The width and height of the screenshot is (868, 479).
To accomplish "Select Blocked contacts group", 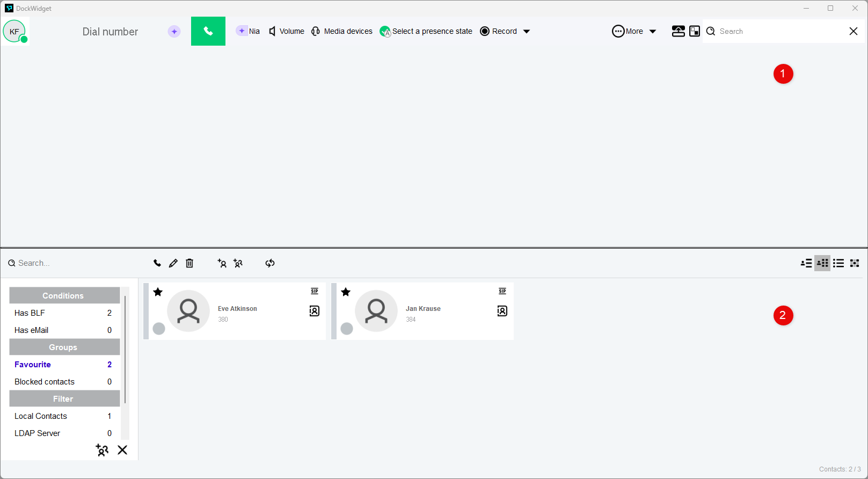I will click(64, 382).
